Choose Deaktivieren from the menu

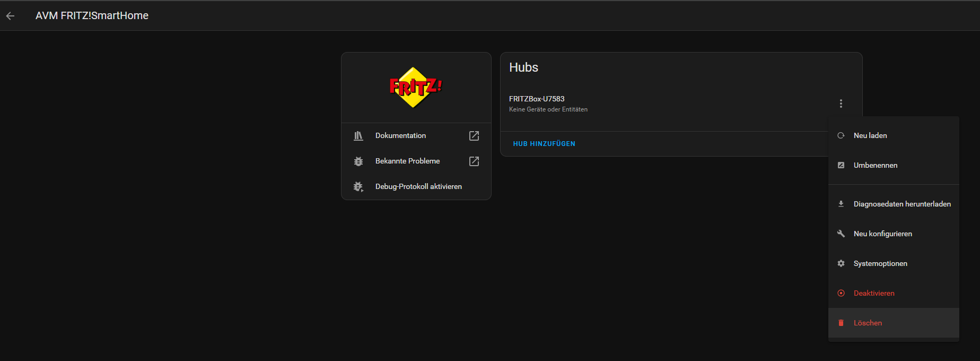(894, 293)
